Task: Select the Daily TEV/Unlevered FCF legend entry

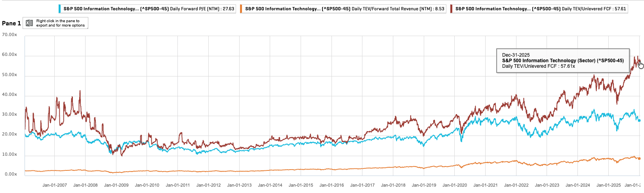Action: point(539,9)
